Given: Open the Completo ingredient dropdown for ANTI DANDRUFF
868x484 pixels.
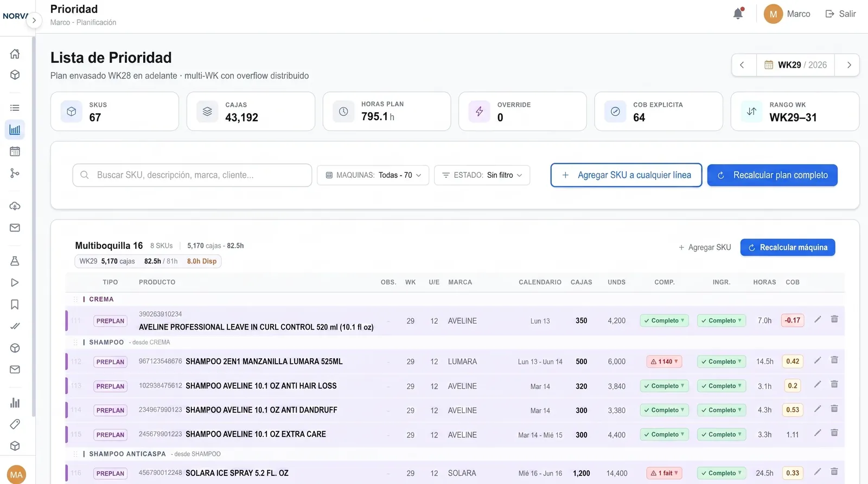Looking at the screenshot, I should [x=722, y=410].
